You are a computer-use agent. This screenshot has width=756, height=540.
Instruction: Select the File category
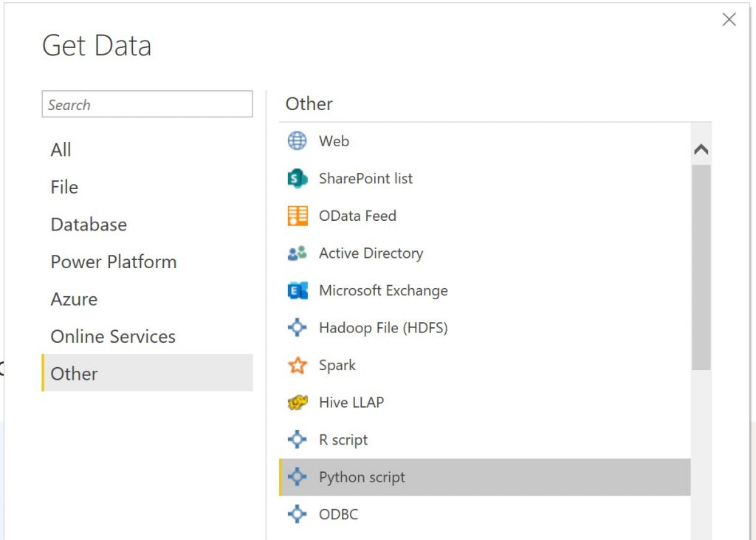coord(64,187)
